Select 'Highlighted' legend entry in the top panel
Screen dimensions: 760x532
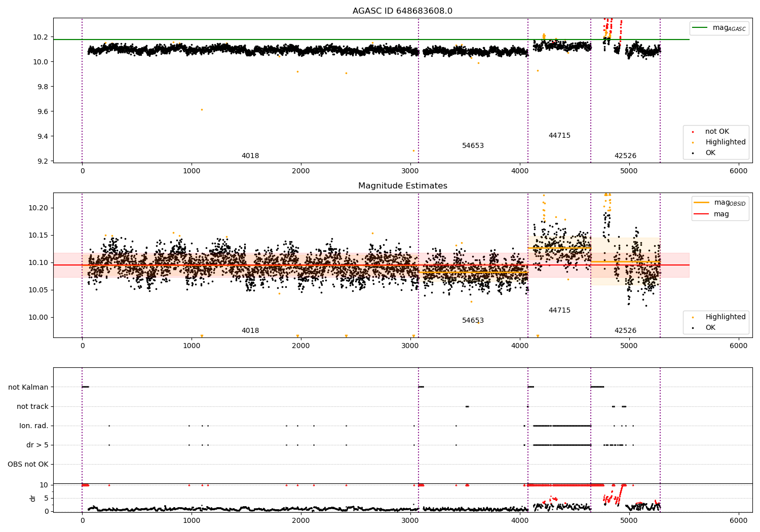click(726, 142)
